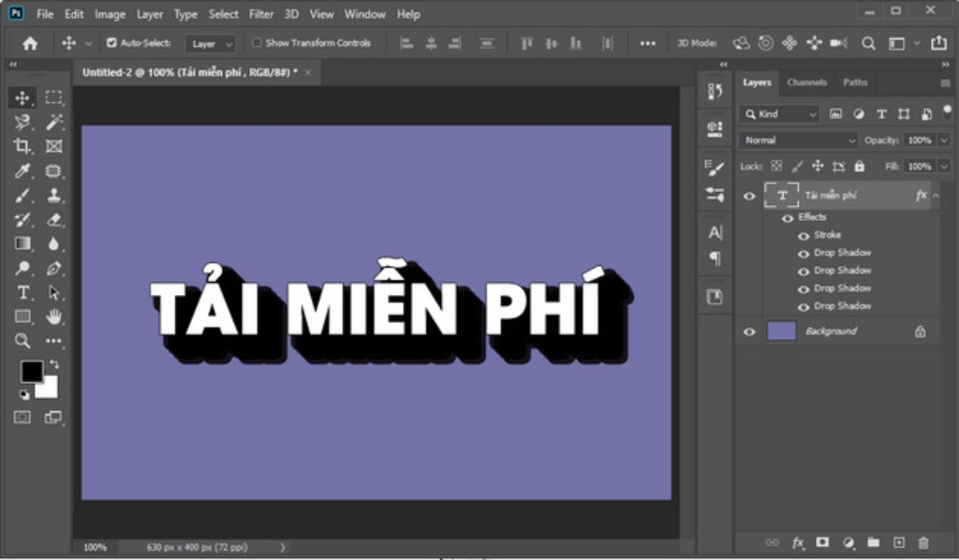This screenshot has height=560, width=959.
Task: Delete layer using trash icon
Action: pyautogui.click(x=923, y=542)
